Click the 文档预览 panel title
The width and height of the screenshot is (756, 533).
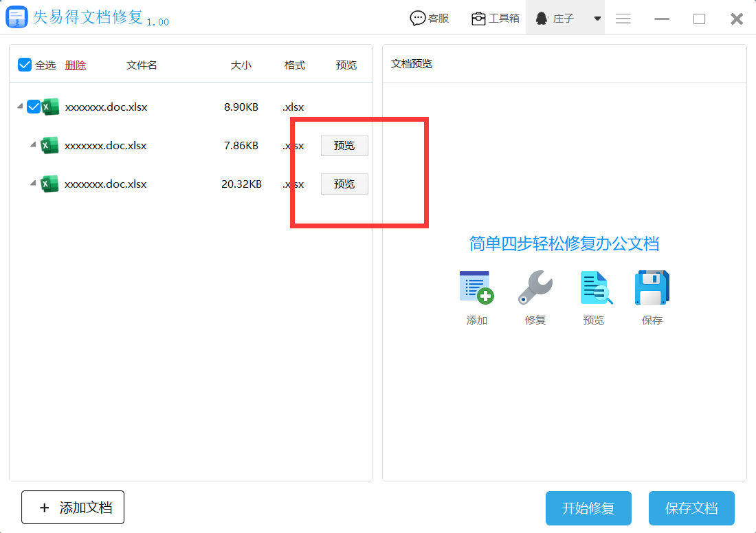(x=411, y=64)
